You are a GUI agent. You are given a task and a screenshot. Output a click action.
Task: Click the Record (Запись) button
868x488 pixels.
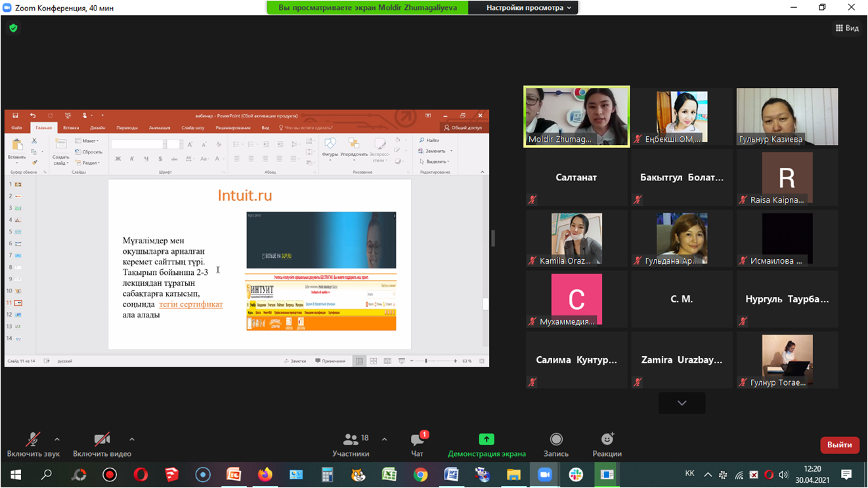coord(556,444)
